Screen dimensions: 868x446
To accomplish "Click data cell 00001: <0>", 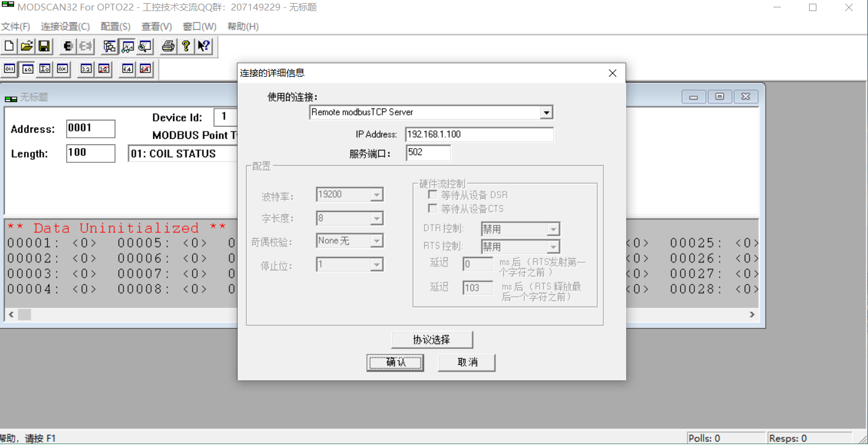I will [x=52, y=243].
